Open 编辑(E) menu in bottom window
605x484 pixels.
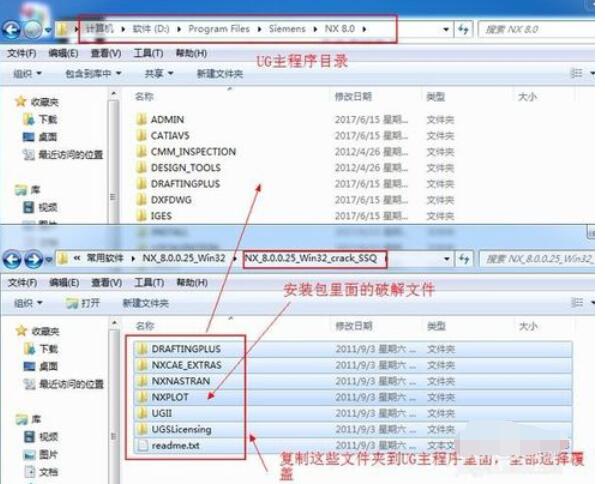pyautogui.click(x=64, y=283)
